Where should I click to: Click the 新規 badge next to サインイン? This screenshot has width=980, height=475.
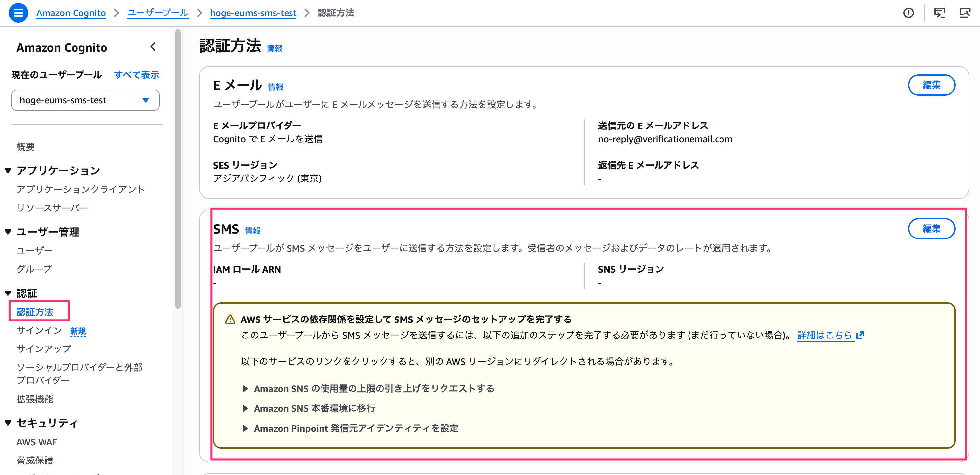tap(78, 331)
